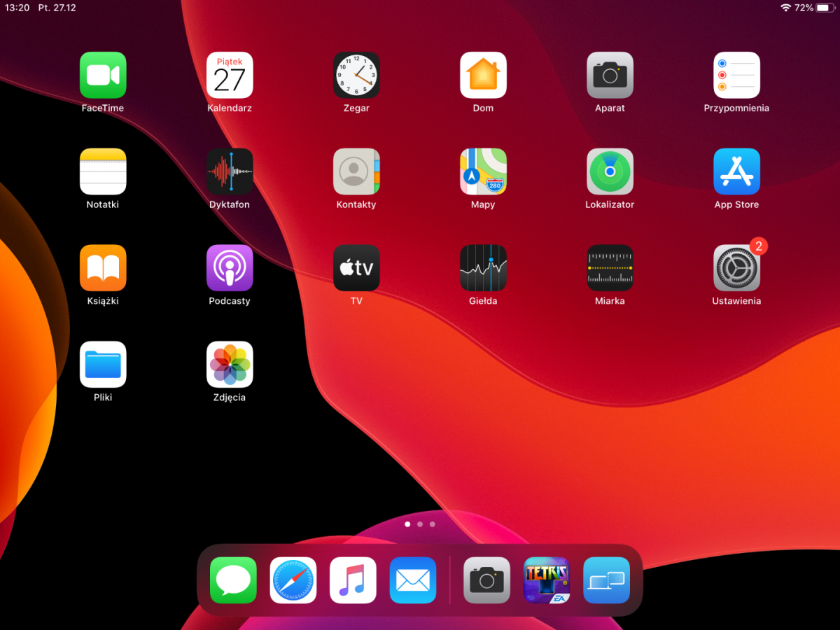The image size is (840, 630).
Task: Open the Giełda stocks app
Action: [x=483, y=268]
